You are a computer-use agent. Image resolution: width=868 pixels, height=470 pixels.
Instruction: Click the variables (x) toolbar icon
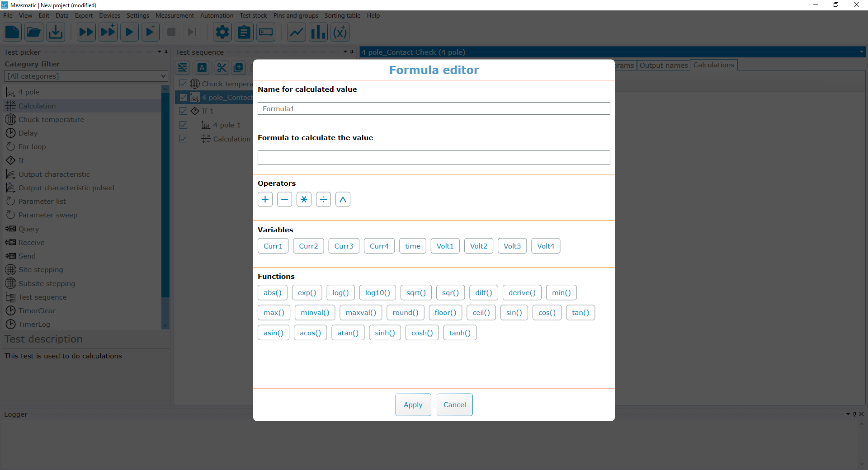[340, 32]
